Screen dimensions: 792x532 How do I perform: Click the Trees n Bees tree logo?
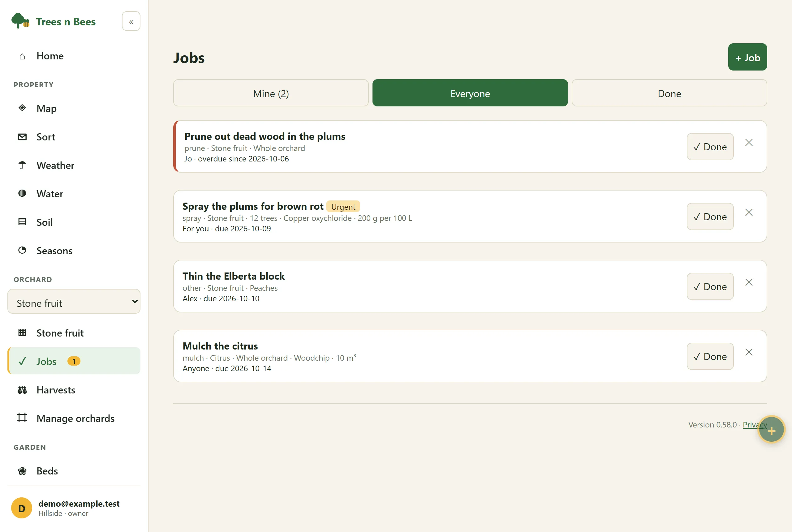[x=20, y=21]
